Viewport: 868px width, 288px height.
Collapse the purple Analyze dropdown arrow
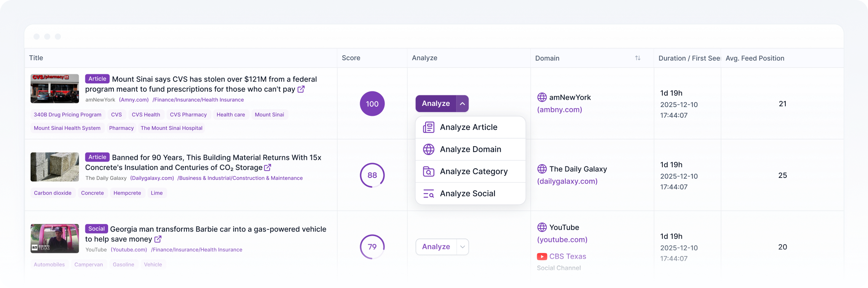pos(463,104)
